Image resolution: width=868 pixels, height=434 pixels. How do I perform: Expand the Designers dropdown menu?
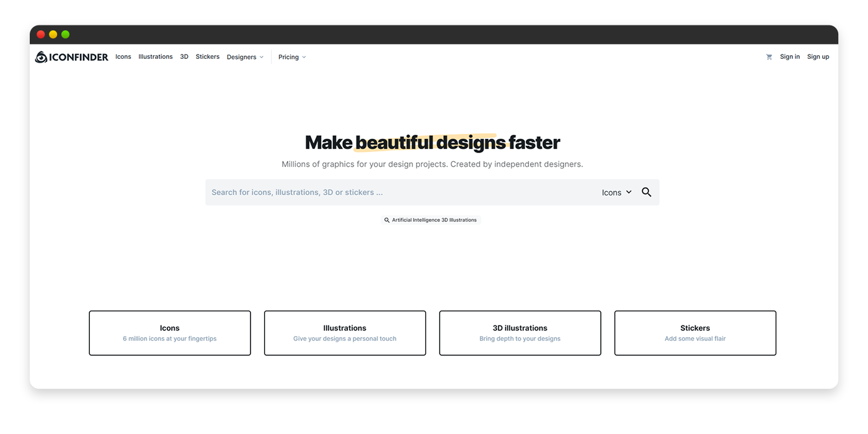click(x=245, y=57)
